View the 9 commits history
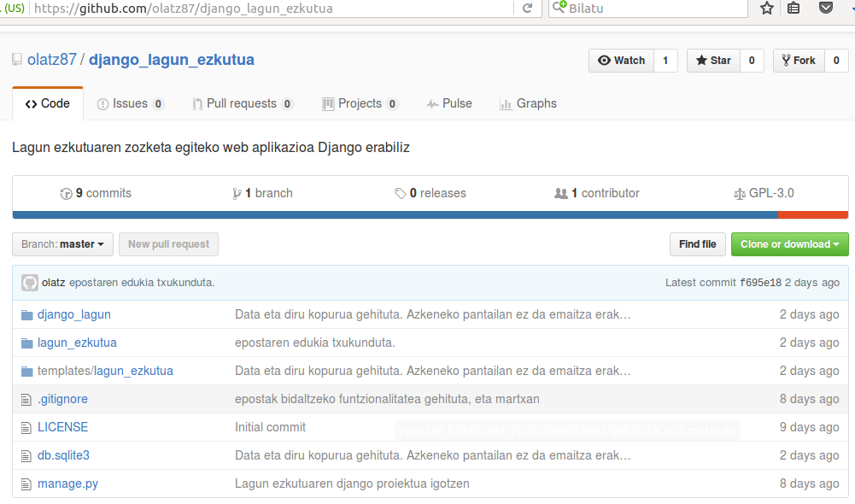The image size is (855, 504). [96, 194]
